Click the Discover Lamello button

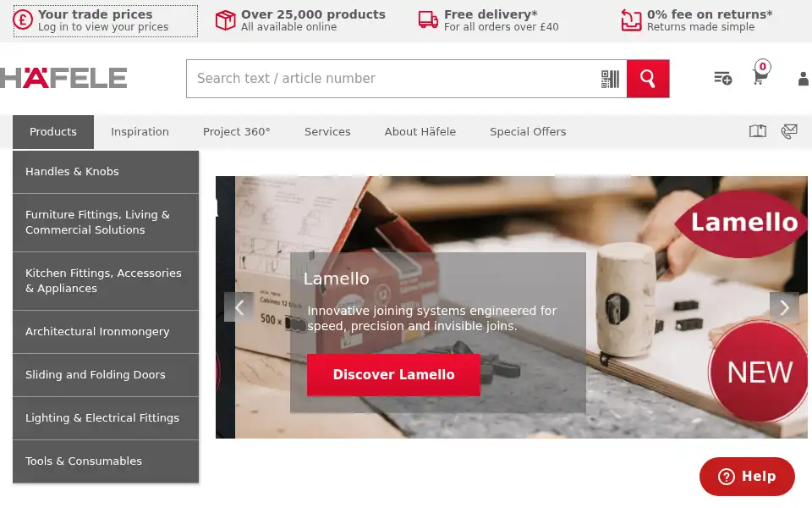click(x=393, y=375)
